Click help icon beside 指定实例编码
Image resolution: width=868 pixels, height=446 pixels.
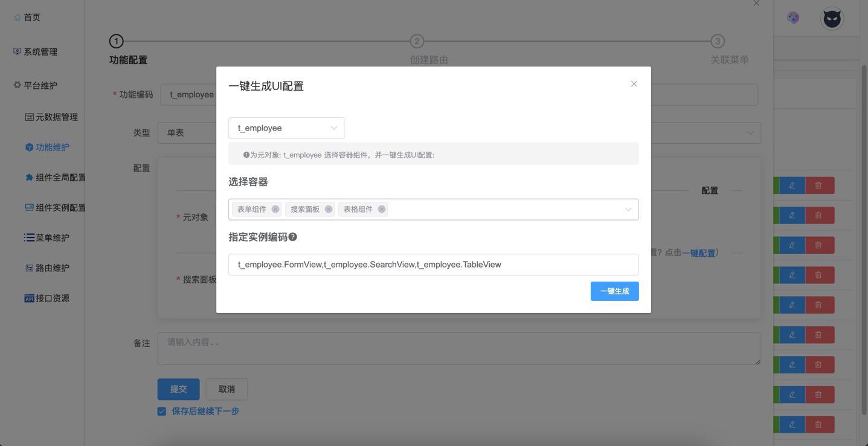(x=293, y=237)
